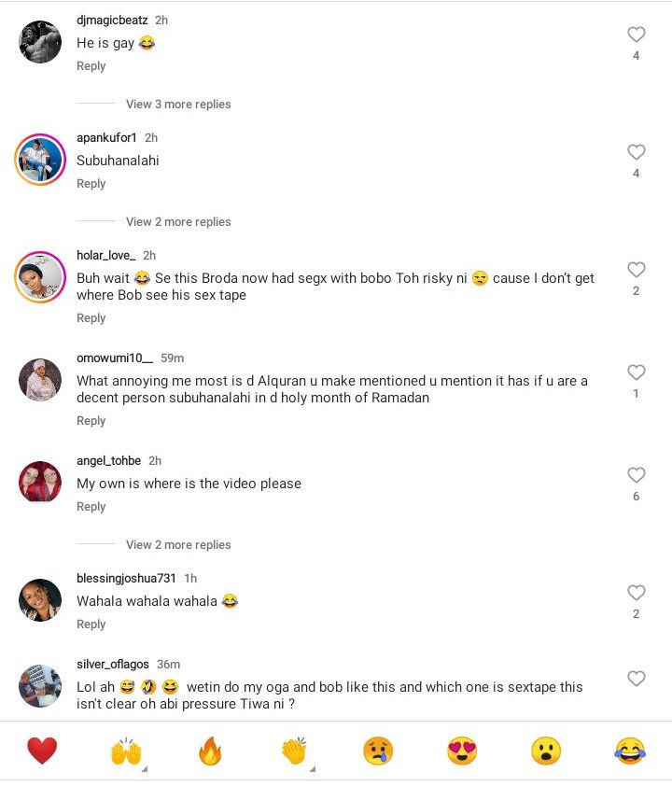Show 2 more replies under angel_tohbe's comment
Screen dimensions: 672x786
178,545
